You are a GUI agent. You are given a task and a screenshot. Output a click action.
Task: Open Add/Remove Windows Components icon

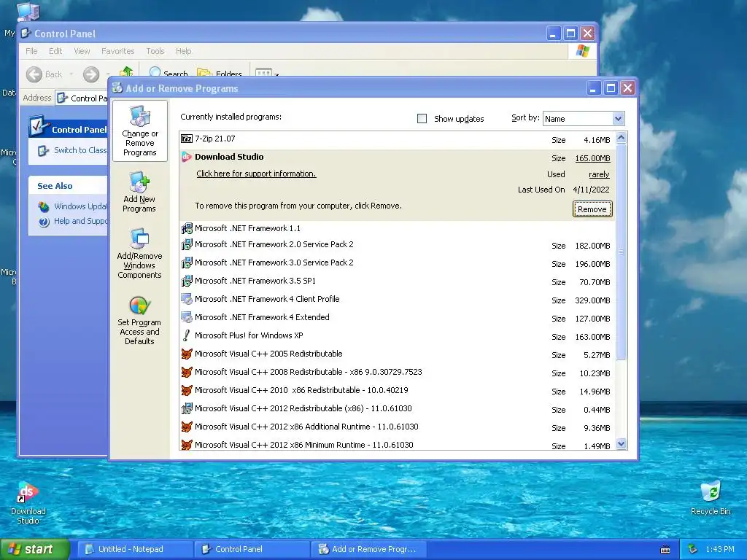pyautogui.click(x=139, y=253)
